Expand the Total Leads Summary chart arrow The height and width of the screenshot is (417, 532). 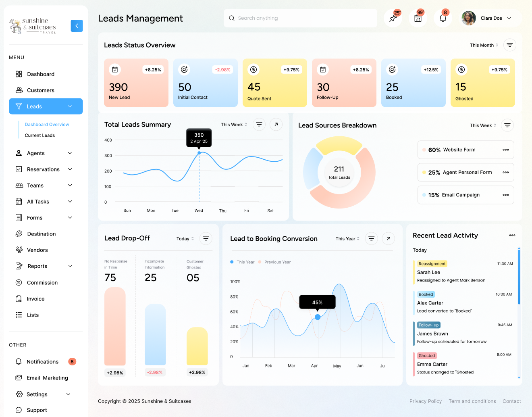(276, 125)
